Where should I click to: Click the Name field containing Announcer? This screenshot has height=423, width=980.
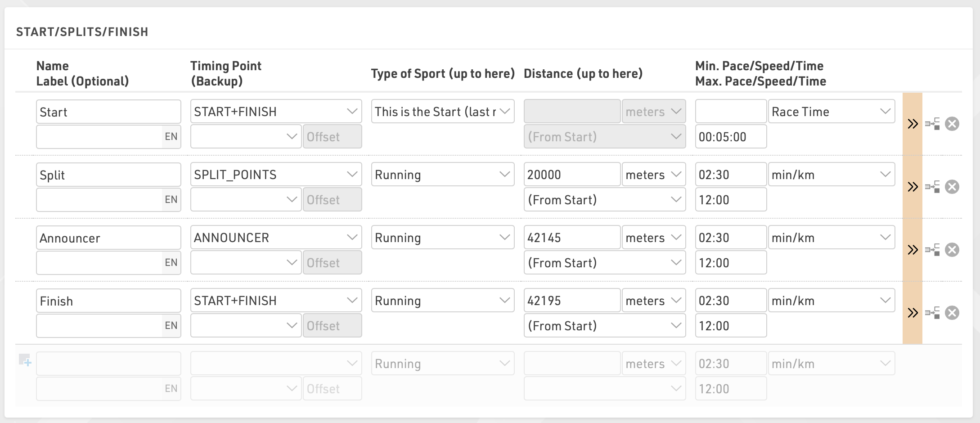tap(108, 238)
